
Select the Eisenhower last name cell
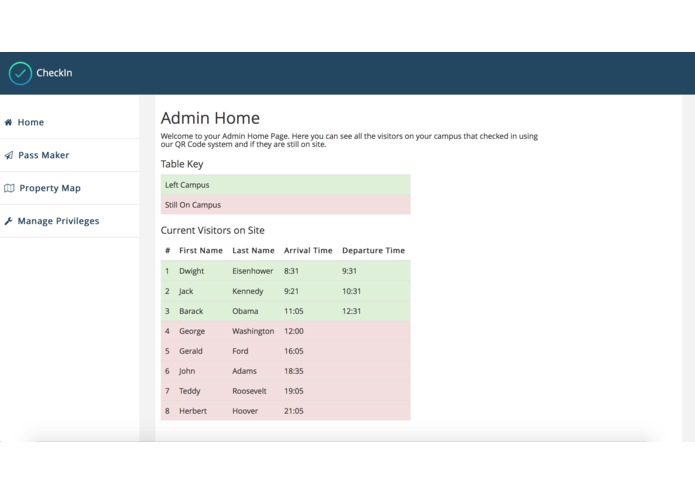tap(253, 271)
